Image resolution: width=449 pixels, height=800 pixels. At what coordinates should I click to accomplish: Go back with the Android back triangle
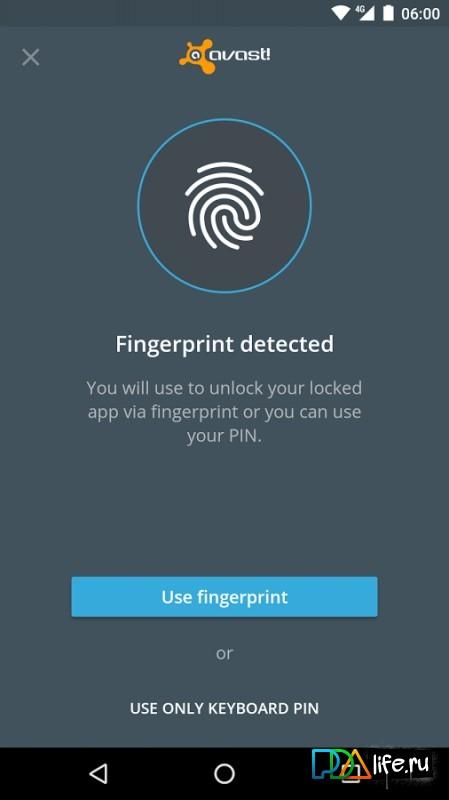tap(98, 773)
